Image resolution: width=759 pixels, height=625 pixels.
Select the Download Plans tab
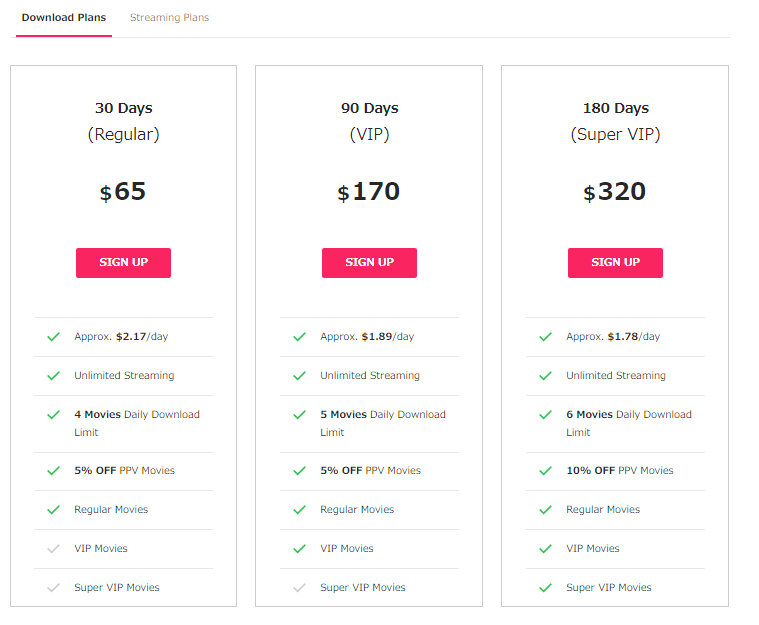[63, 17]
